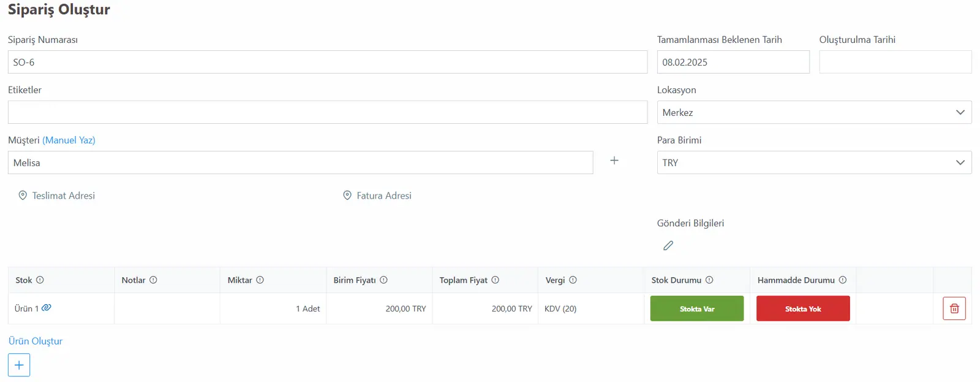Click the info icon beside Miktar header

coord(260,280)
